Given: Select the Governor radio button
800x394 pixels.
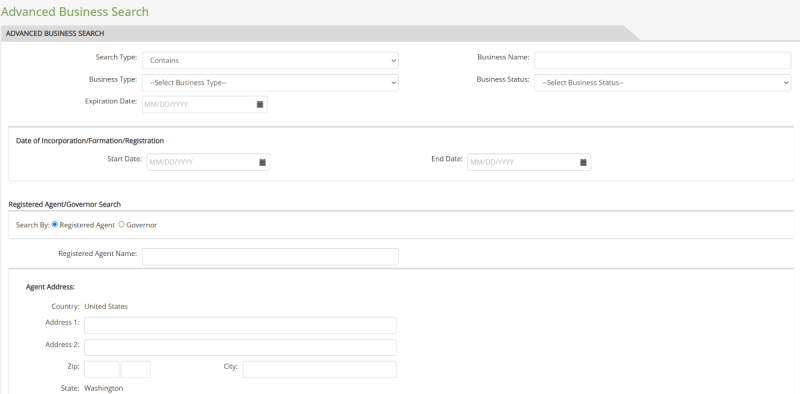Looking at the screenshot, I should (121, 224).
